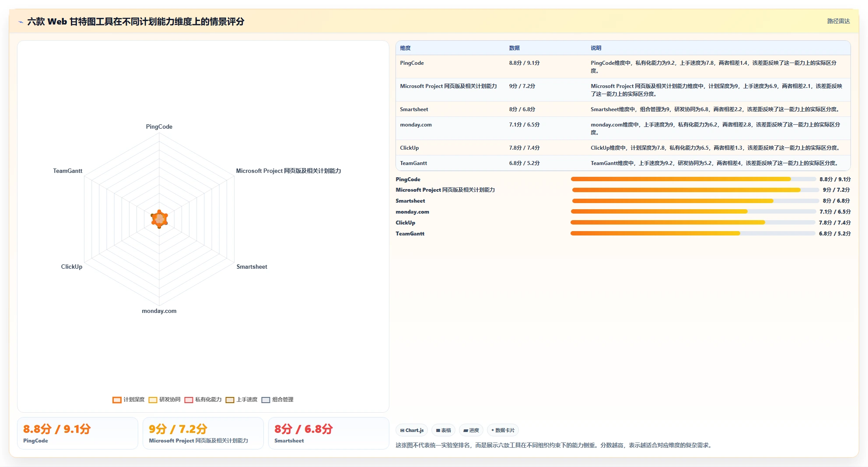Screen dimensions: 868x467
Task: Click the 数据卡片 tag chip
Action: 503,430
